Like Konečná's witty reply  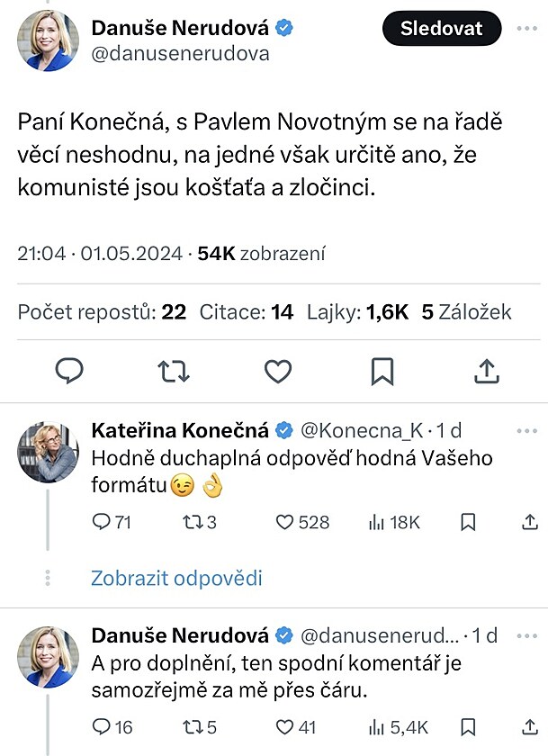click(285, 522)
